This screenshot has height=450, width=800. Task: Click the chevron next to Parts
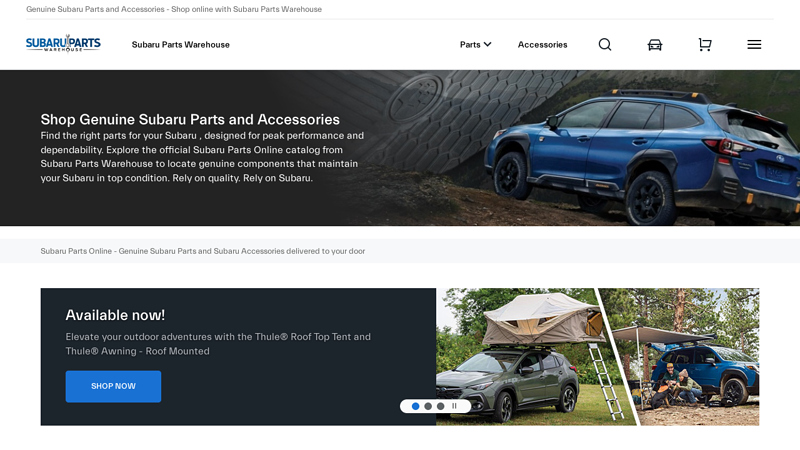(x=487, y=44)
